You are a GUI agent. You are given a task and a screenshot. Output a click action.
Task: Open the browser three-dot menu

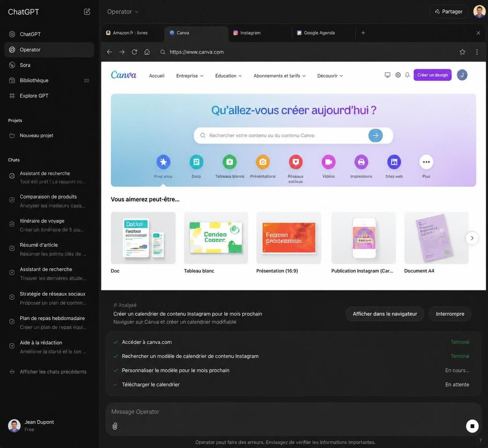point(477,52)
